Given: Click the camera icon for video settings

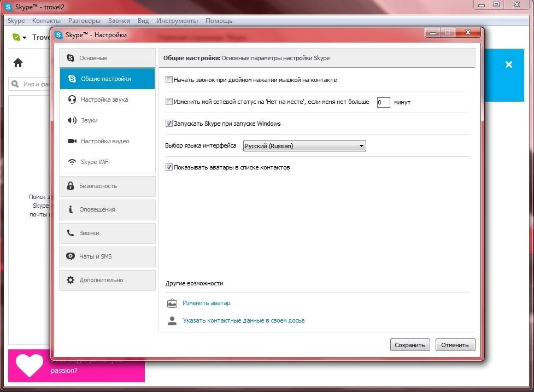Looking at the screenshot, I should point(72,141).
